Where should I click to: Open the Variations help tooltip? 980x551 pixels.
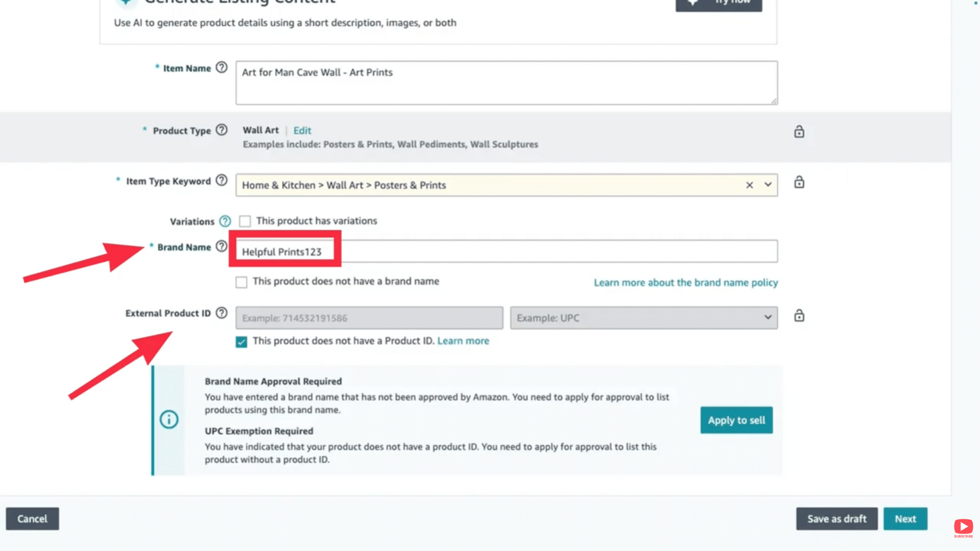click(x=225, y=221)
